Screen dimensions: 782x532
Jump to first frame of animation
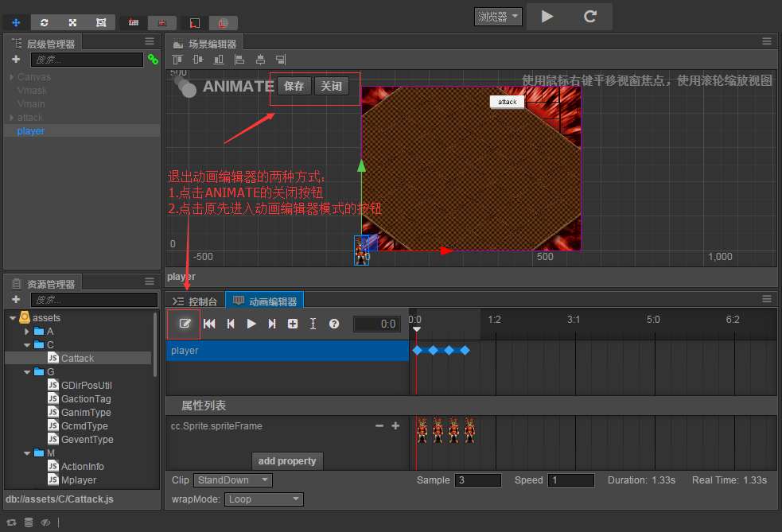[x=210, y=324]
